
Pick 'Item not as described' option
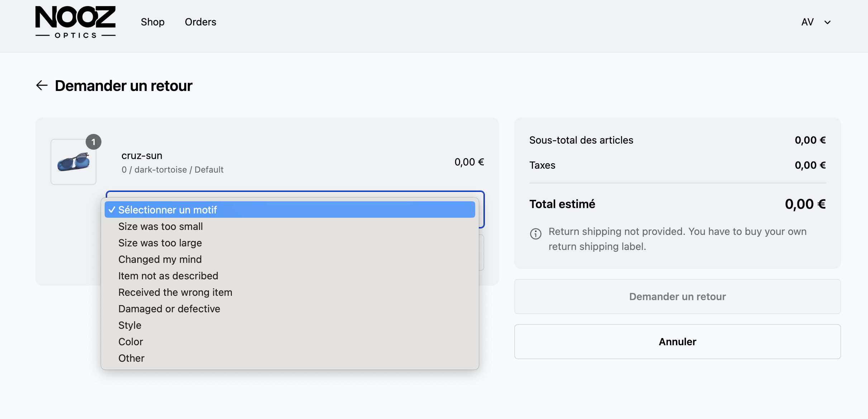click(168, 276)
